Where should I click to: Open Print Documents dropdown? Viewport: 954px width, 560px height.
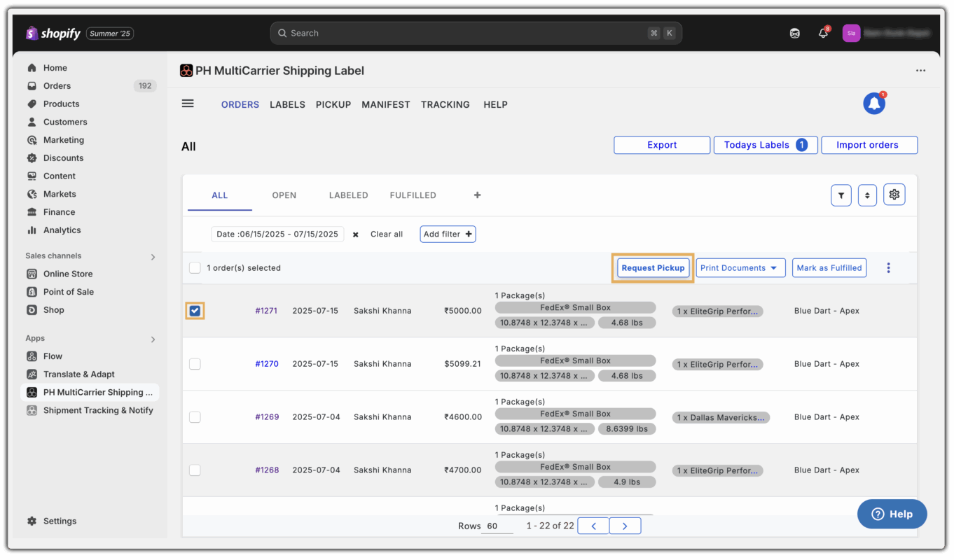coord(740,268)
